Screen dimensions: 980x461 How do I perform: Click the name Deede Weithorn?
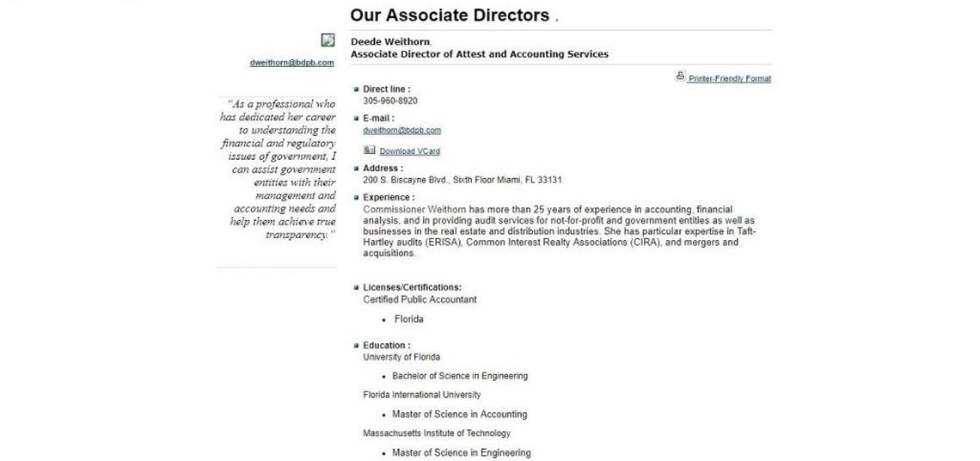[390, 42]
